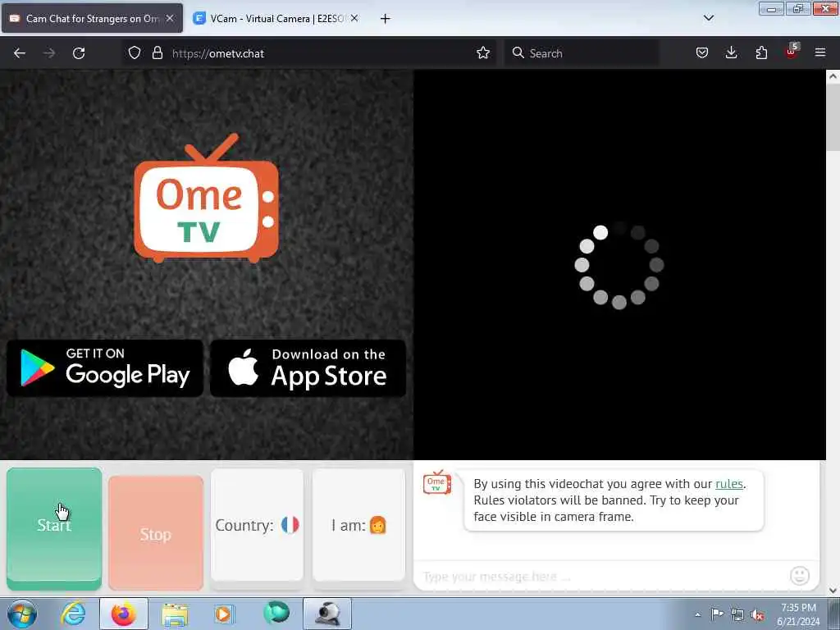Click the Firefox Search box
This screenshot has height=630, width=840.
pyautogui.click(x=582, y=53)
